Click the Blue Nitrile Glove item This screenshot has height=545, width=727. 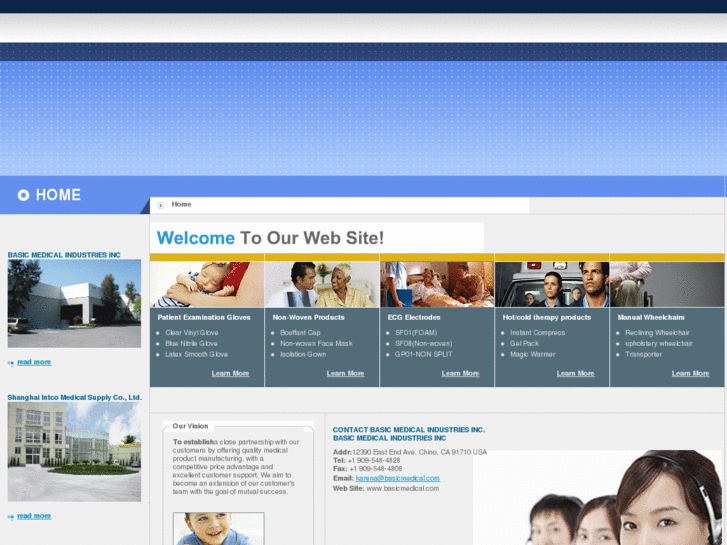(x=191, y=343)
